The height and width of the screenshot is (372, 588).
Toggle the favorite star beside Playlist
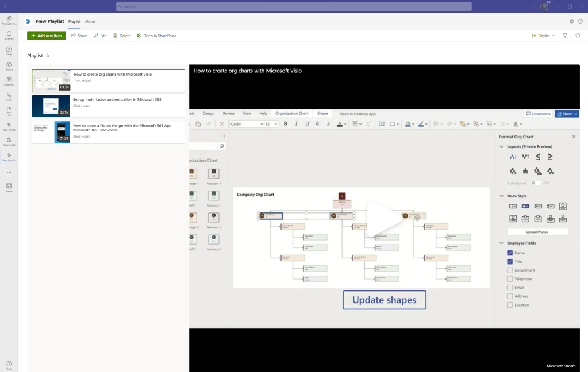click(x=48, y=56)
